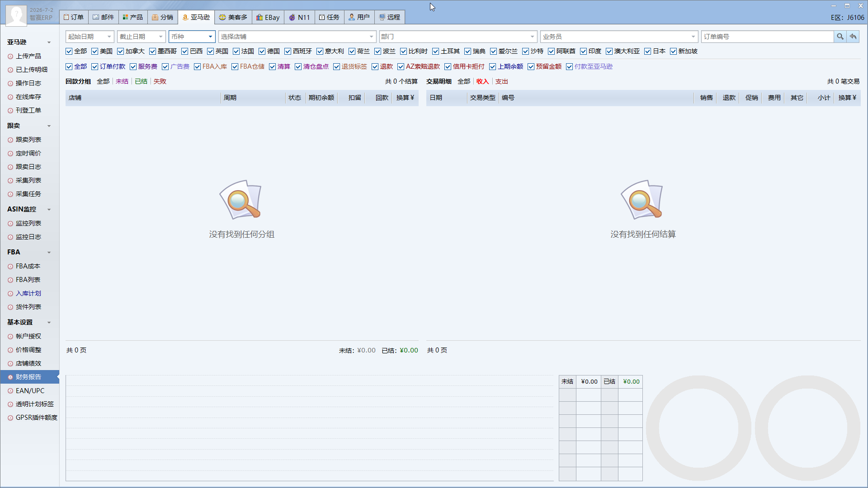Collapse the 基本设置 sidebar section

pos(49,323)
